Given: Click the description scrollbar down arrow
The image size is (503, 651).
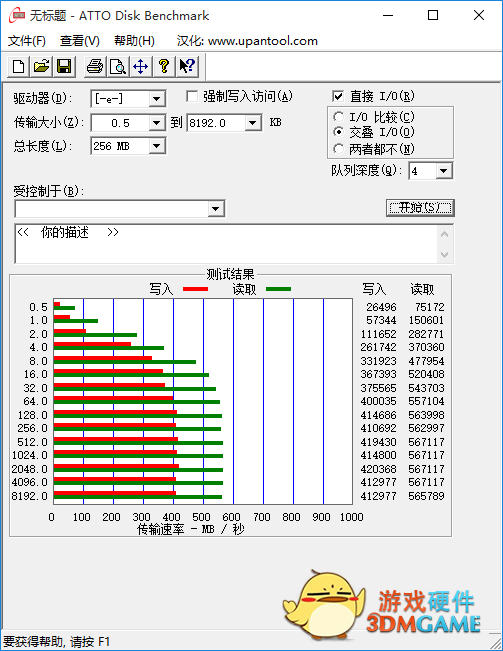Looking at the screenshot, I should point(444,255).
